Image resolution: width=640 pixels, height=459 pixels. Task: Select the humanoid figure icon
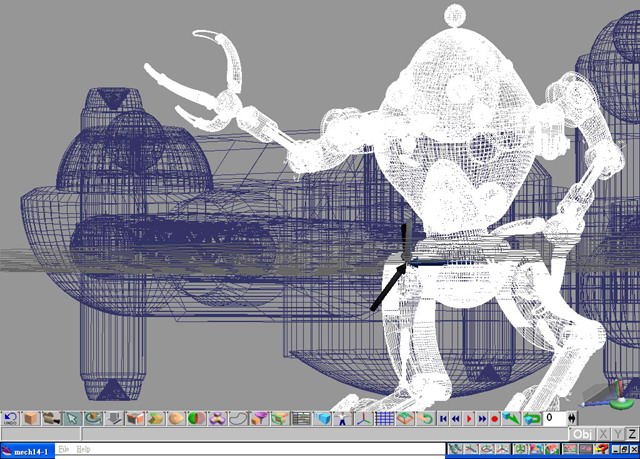pyautogui.click(x=343, y=418)
